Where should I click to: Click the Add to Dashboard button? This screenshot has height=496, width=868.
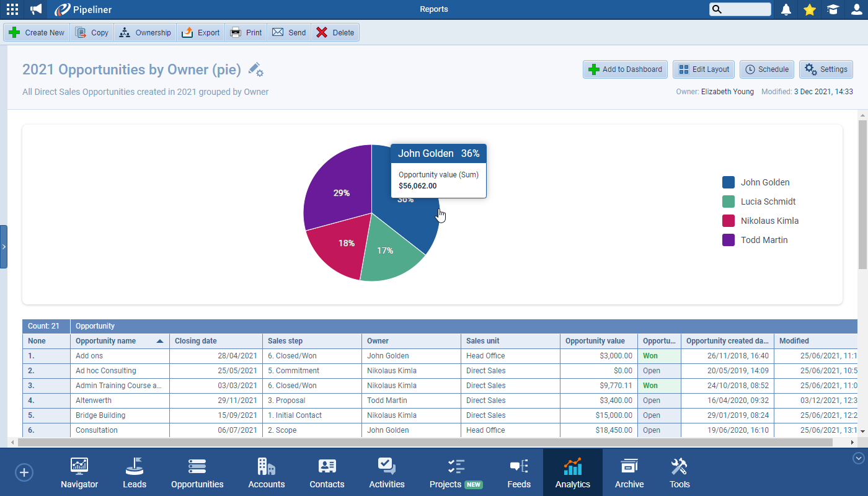[x=625, y=69]
